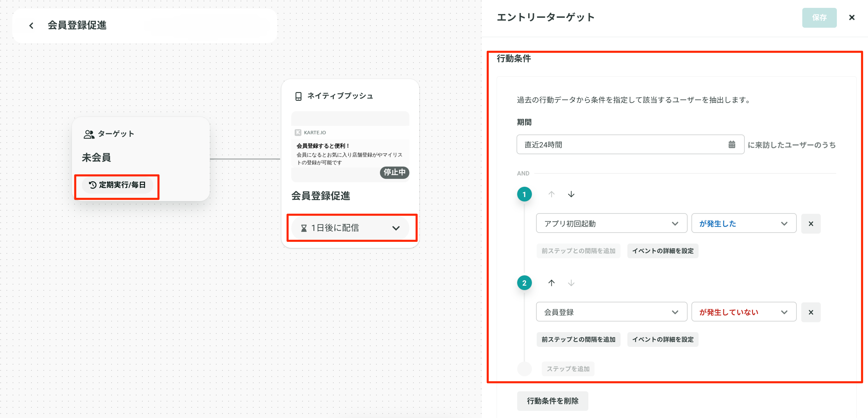Click the 会員登録すると便利！ notification title
Viewport: 868px width, 418px height.
(x=323, y=146)
